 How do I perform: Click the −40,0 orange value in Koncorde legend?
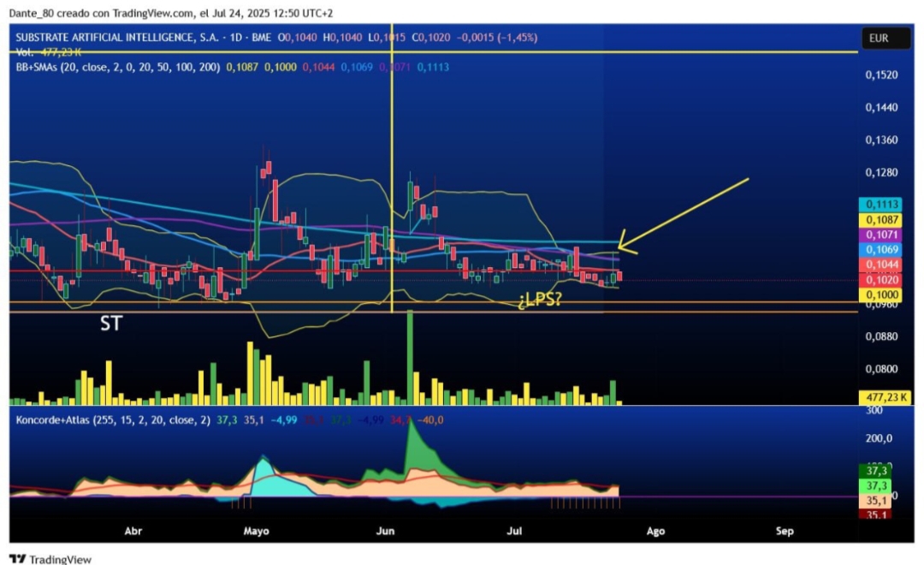click(430, 420)
